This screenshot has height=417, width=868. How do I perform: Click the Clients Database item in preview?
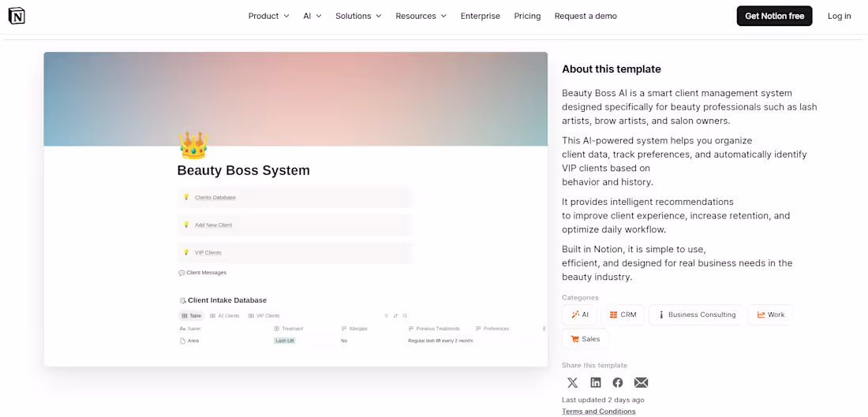point(294,197)
